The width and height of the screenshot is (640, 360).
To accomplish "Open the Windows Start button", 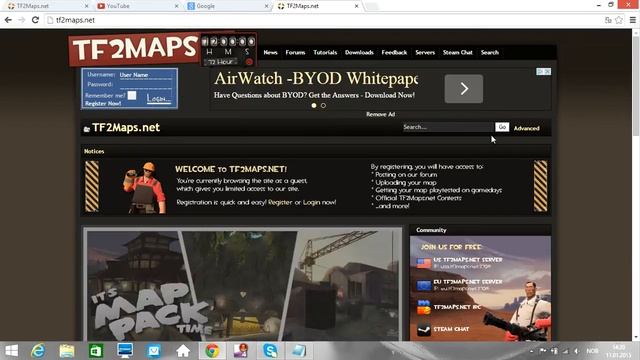I will point(11,351).
